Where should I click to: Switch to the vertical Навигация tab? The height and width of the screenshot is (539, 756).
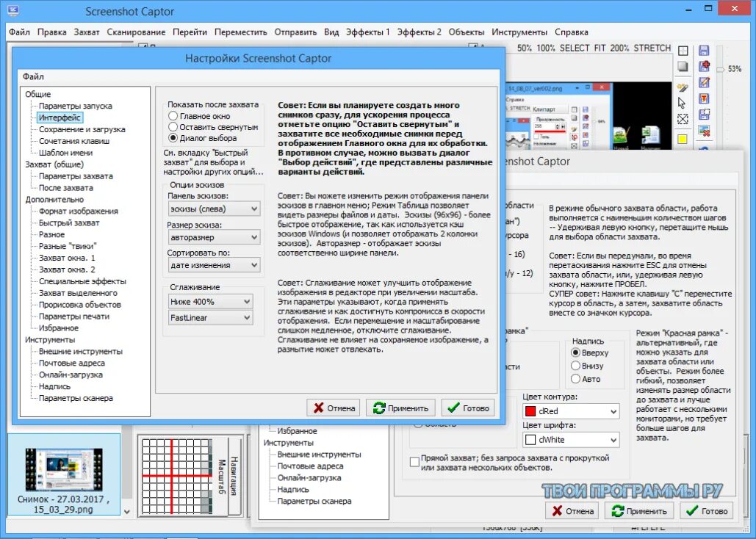pyautogui.click(x=235, y=476)
